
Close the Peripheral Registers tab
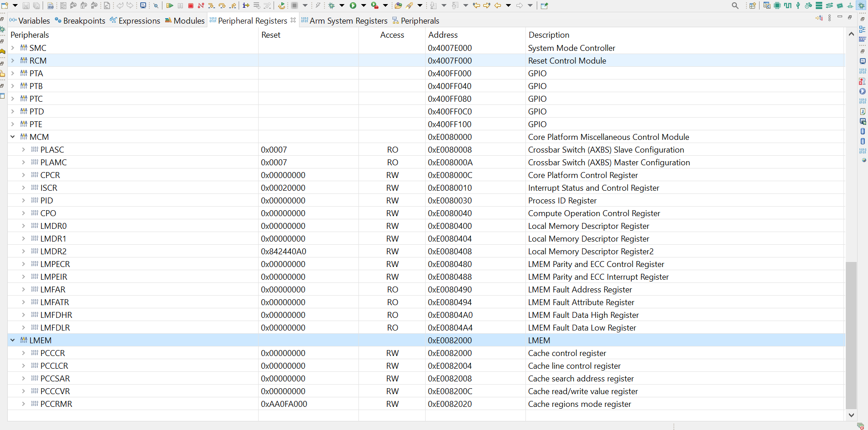[x=293, y=20]
